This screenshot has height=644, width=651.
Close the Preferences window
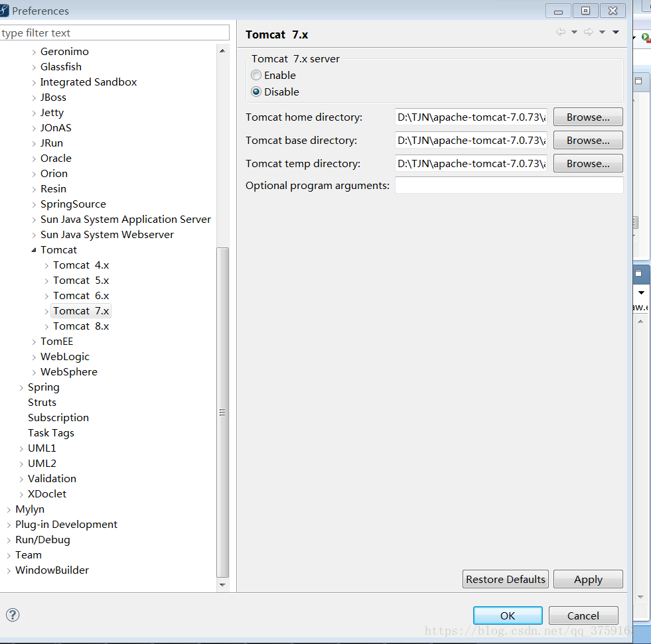(613, 11)
